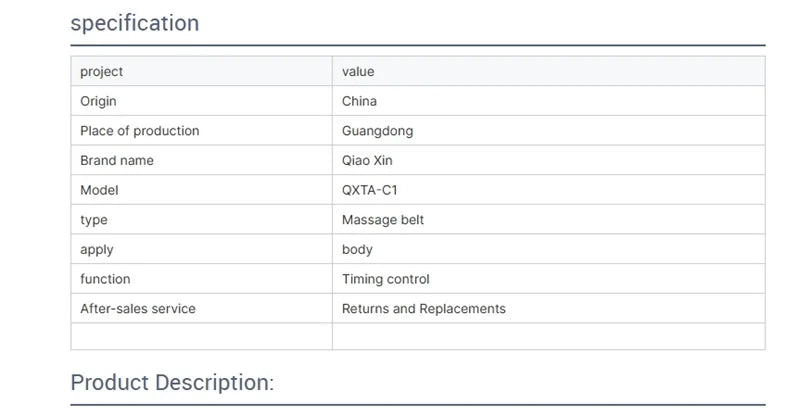The width and height of the screenshot is (800, 416).
Task: Click the "apply" row label
Action: click(97, 249)
